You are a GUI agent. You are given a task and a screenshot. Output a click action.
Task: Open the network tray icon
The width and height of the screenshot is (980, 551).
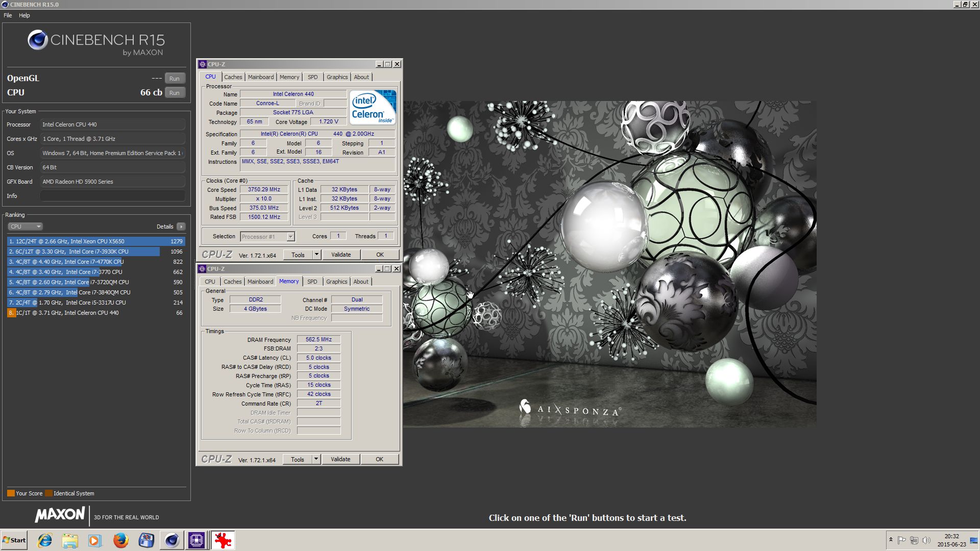click(x=914, y=540)
